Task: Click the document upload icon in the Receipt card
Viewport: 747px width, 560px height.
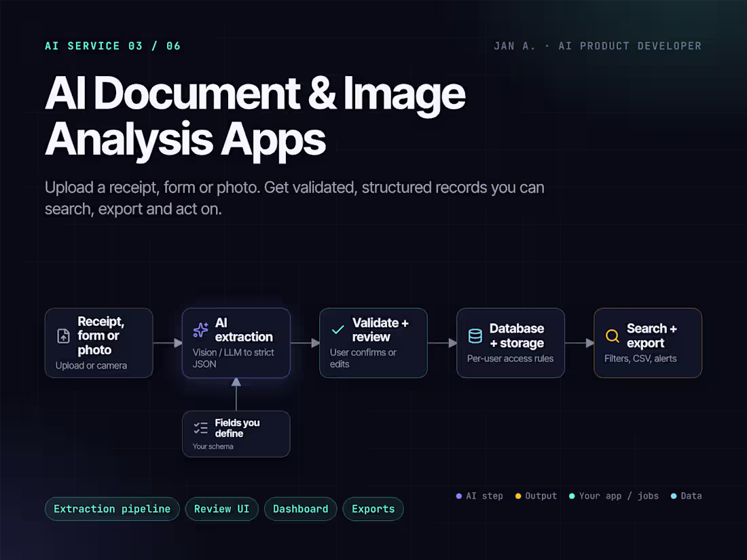Action: click(x=63, y=336)
